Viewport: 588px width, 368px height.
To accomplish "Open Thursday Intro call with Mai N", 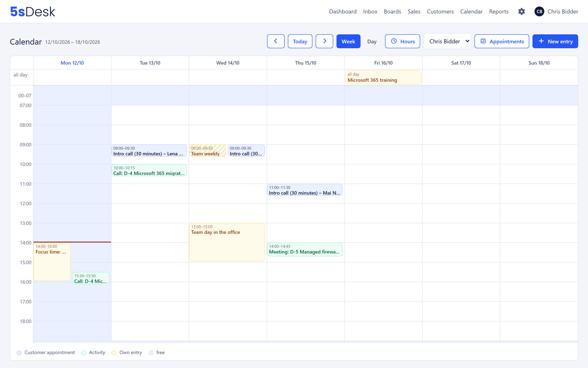I will 305,190.
